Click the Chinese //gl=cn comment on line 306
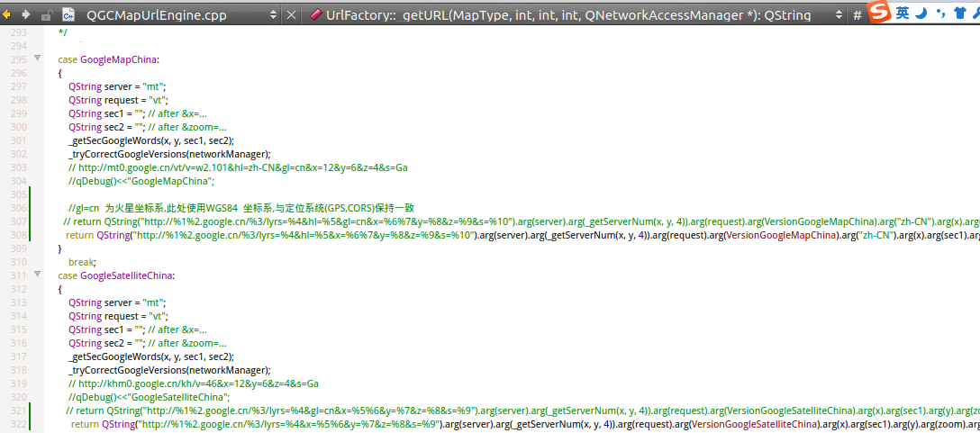 pyautogui.click(x=242, y=208)
